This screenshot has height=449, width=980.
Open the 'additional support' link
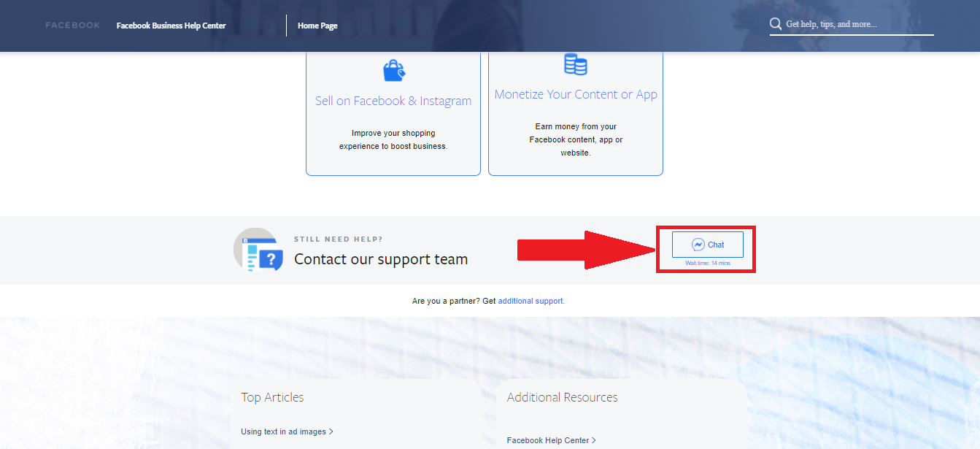(x=530, y=301)
